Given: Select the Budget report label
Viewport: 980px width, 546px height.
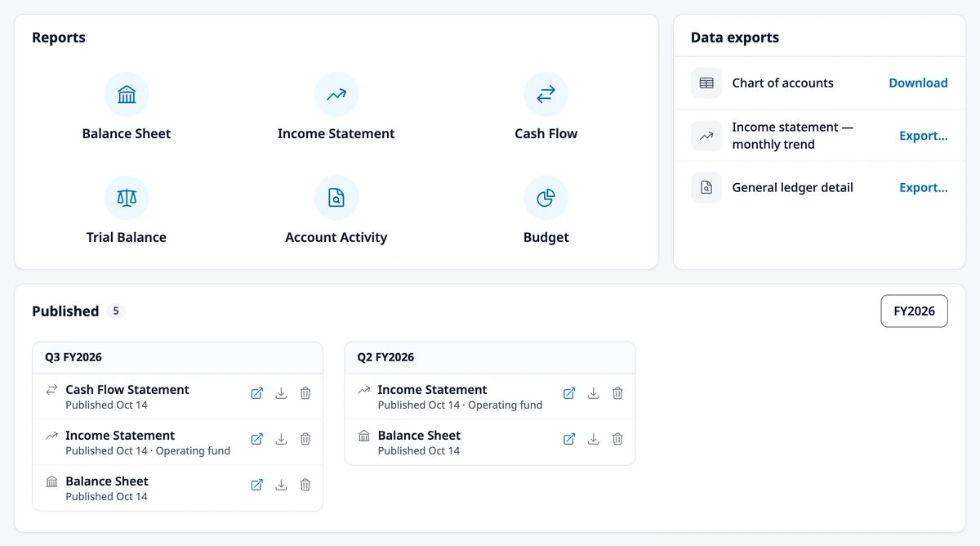Looking at the screenshot, I should point(546,238).
